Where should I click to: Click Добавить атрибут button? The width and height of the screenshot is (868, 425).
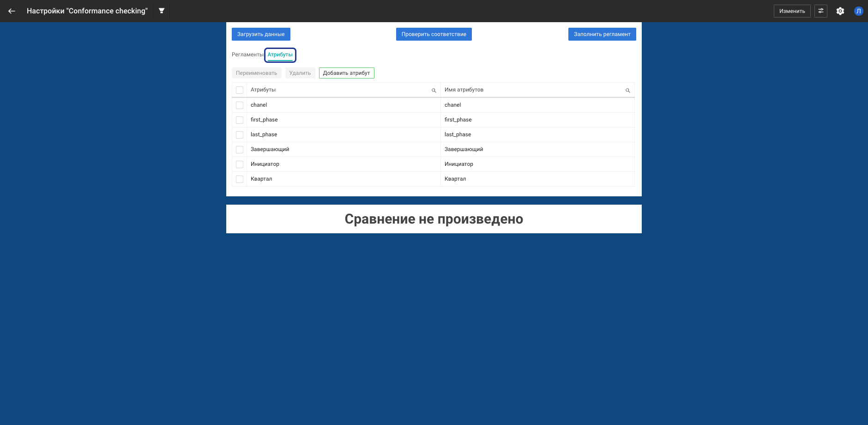click(346, 73)
